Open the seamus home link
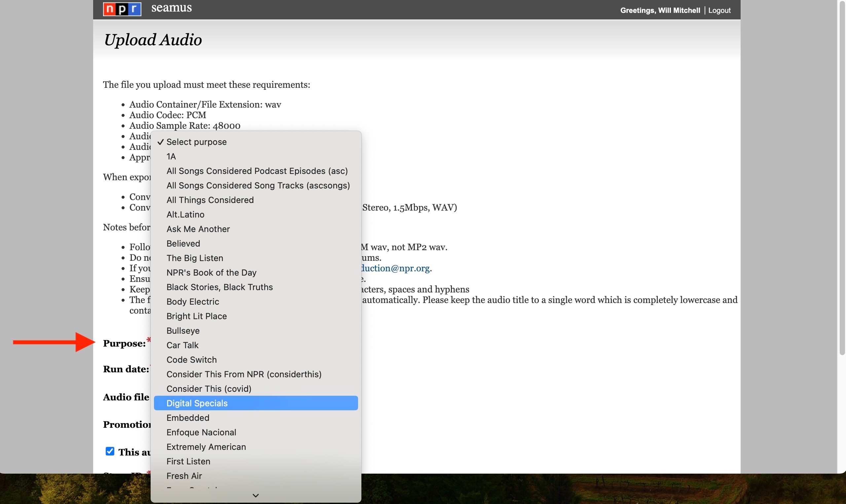 pos(171,8)
